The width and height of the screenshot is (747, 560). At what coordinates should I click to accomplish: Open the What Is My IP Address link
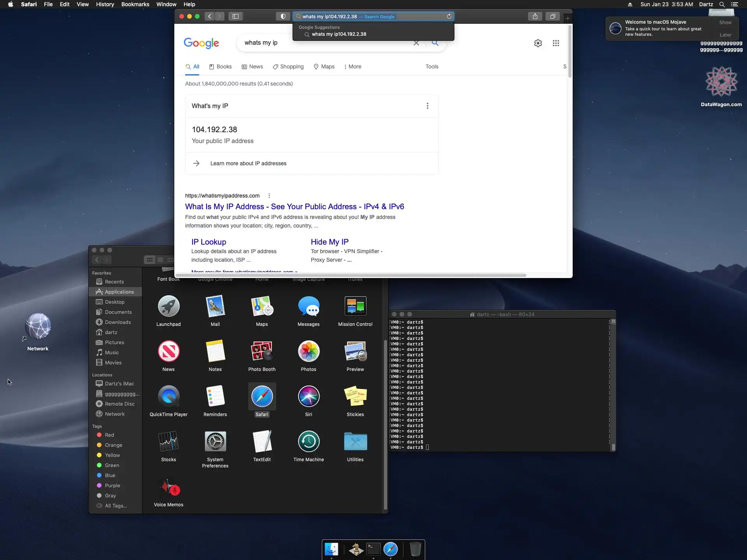coord(294,206)
